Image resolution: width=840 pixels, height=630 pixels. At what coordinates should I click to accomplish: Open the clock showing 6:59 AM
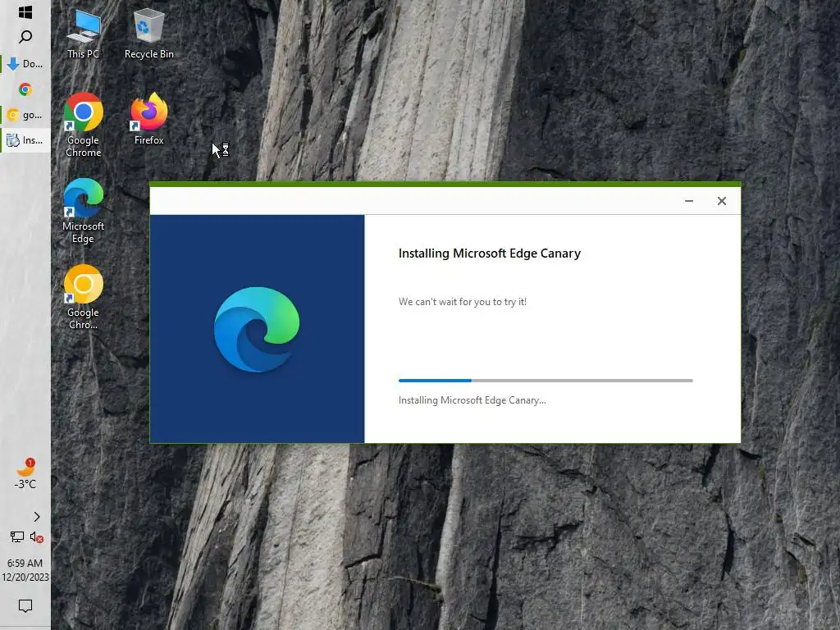[25, 570]
